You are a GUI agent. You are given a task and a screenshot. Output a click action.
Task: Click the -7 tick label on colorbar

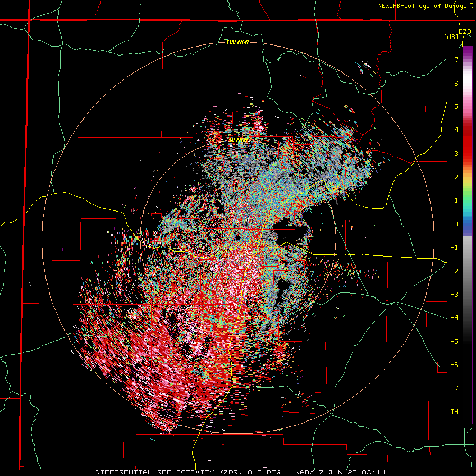coord(454,388)
